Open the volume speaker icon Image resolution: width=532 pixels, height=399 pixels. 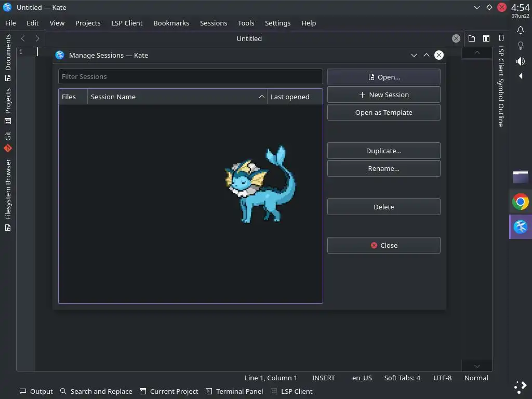(521, 61)
